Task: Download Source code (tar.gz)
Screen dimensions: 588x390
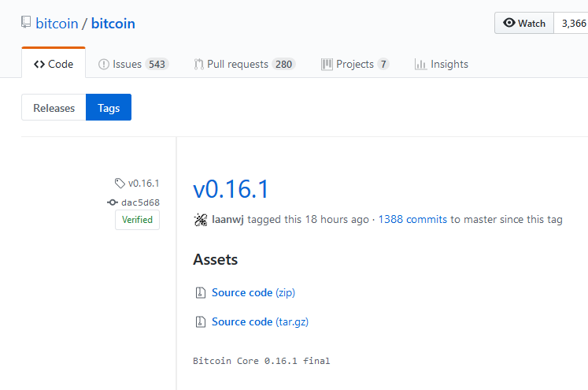Action: click(261, 321)
